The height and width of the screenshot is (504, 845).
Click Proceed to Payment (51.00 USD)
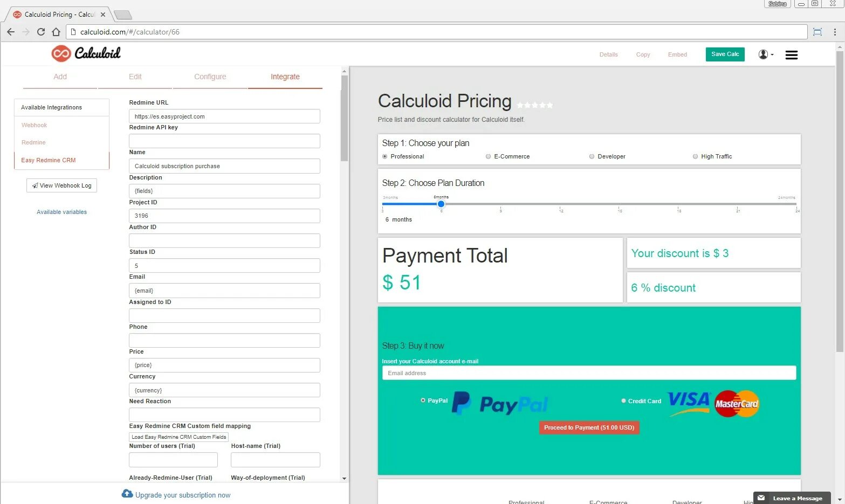[x=589, y=427]
